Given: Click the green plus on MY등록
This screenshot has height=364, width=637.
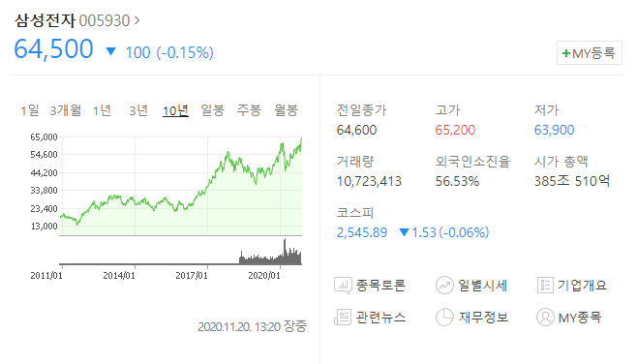Looking at the screenshot, I should pyautogui.click(x=566, y=53).
